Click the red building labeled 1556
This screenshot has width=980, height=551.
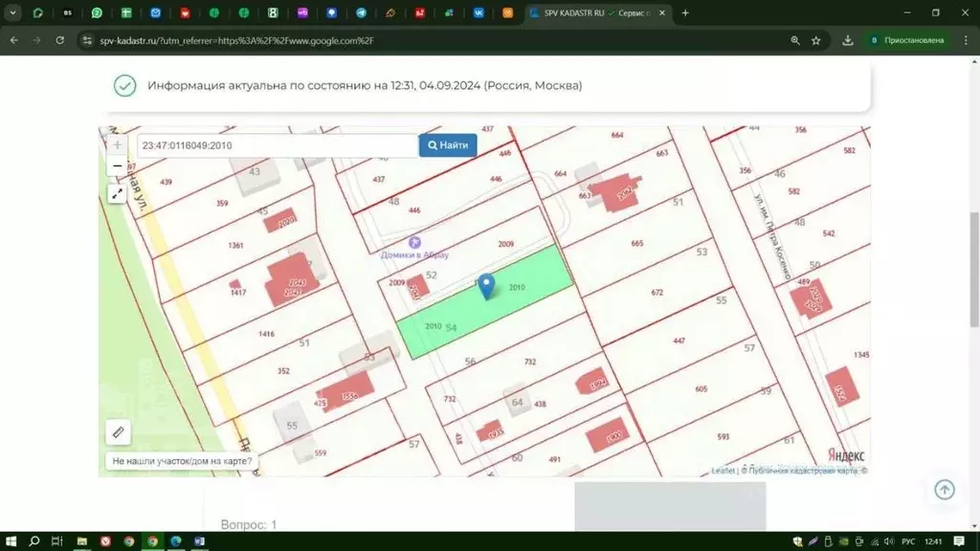pos(345,392)
